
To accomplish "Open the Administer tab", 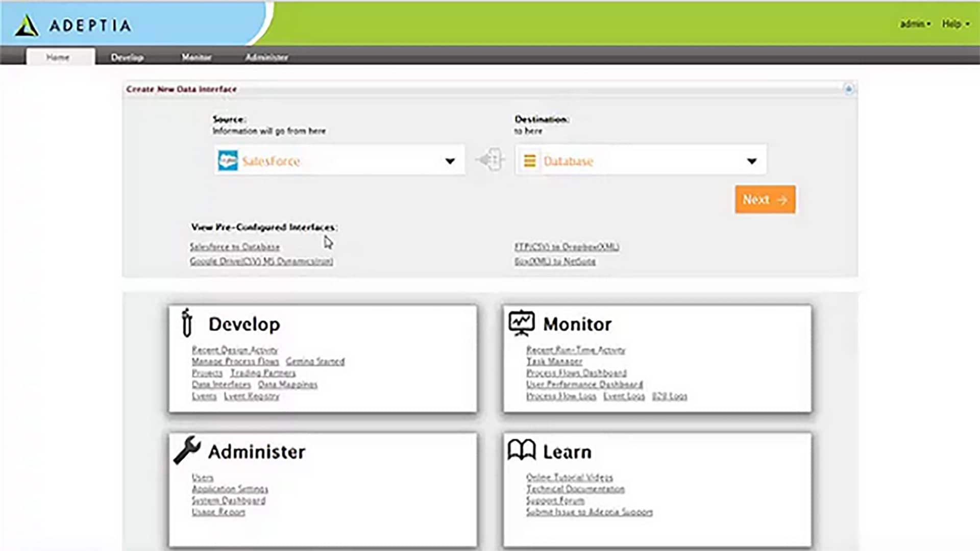I will tap(266, 57).
